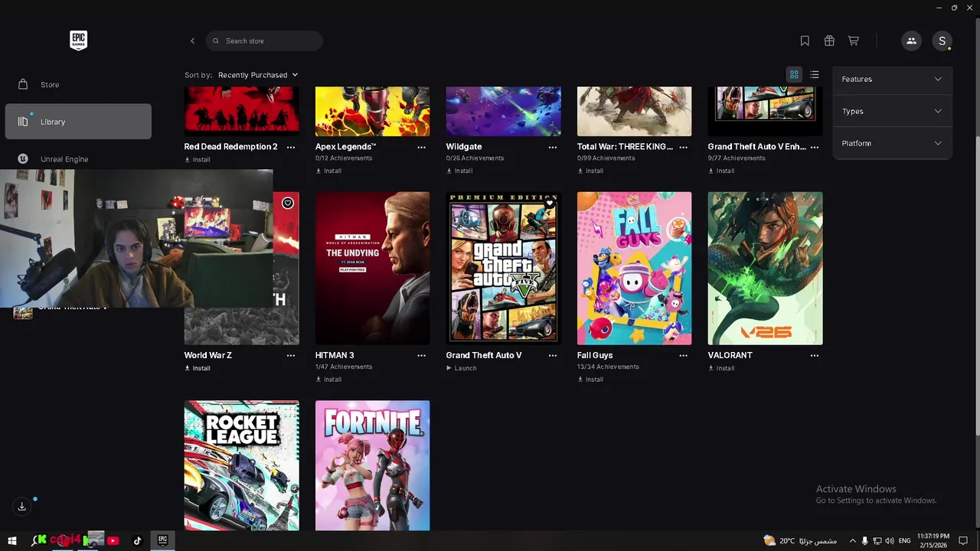Screen dimensions: 980x551
Task: Open the HITMAN 3 cover art
Action: 372,268
